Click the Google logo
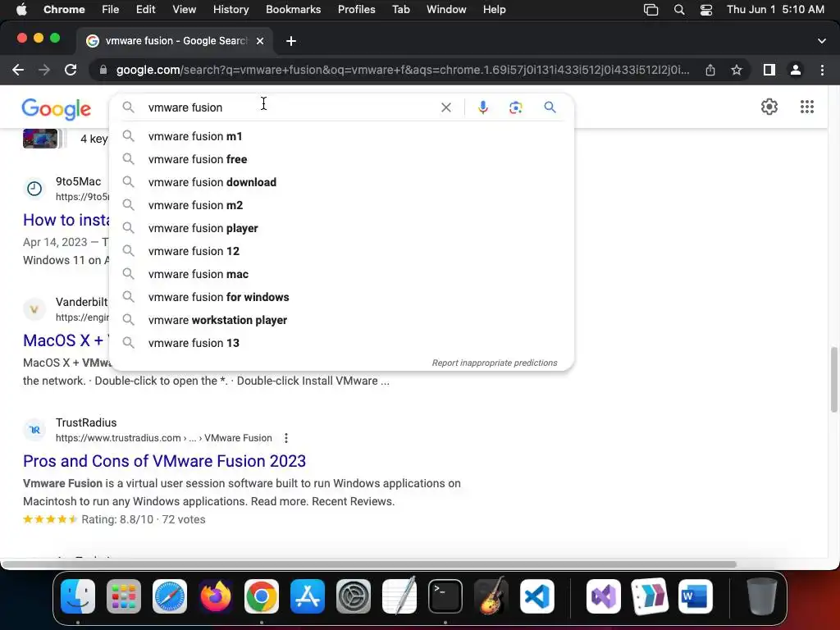The image size is (840, 630). (x=57, y=109)
